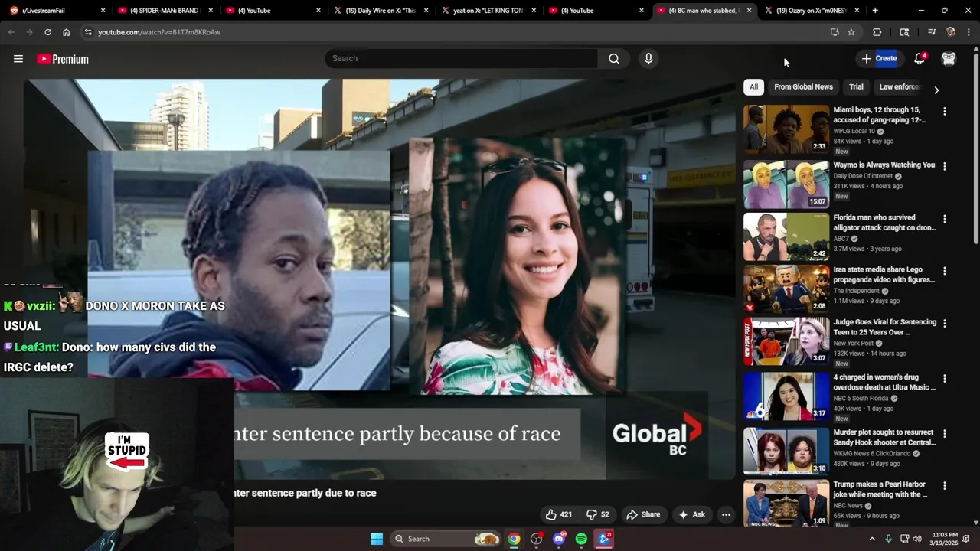The image size is (980, 551).
Task: Open Judge Goes Viral video title
Action: [884, 328]
